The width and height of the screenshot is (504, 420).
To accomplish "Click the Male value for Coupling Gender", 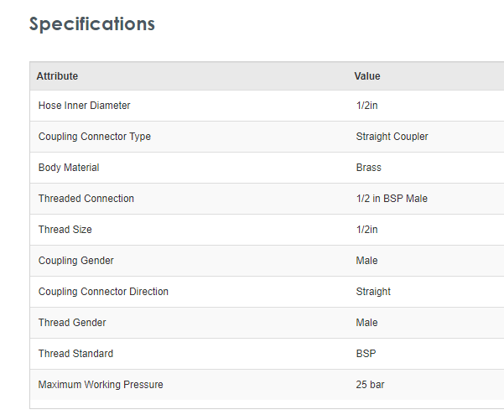I will 367,261.
